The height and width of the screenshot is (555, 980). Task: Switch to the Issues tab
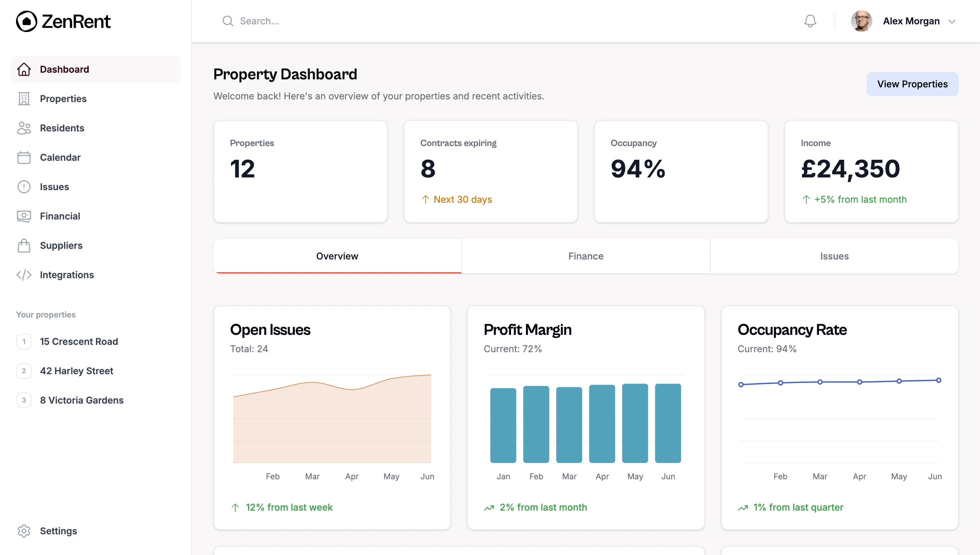tap(834, 256)
